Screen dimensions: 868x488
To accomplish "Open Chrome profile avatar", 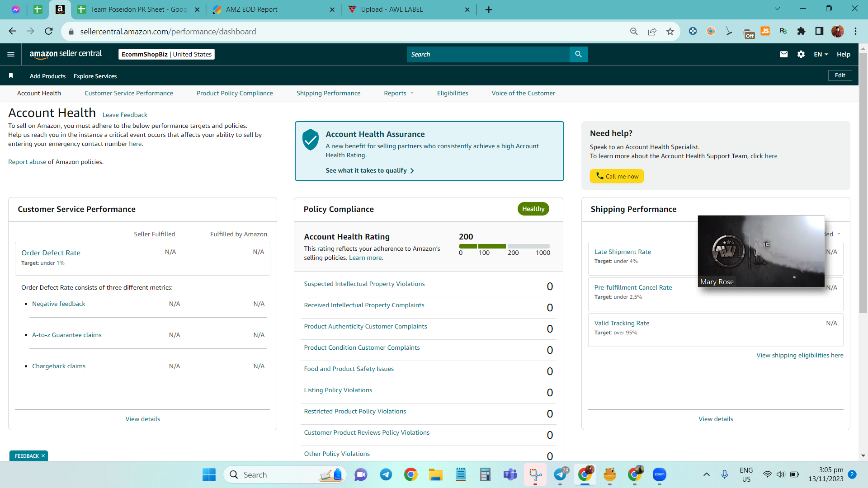I will 837,31.
